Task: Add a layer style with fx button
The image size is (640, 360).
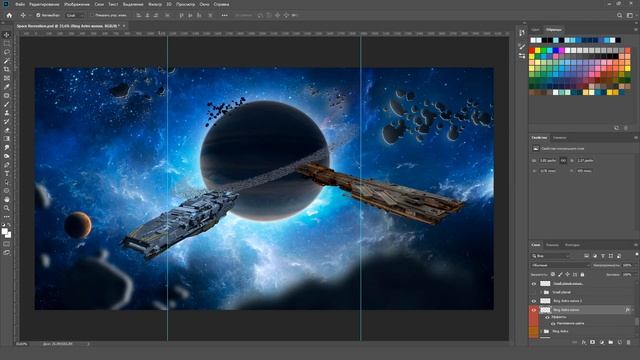Action: (x=584, y=342)
